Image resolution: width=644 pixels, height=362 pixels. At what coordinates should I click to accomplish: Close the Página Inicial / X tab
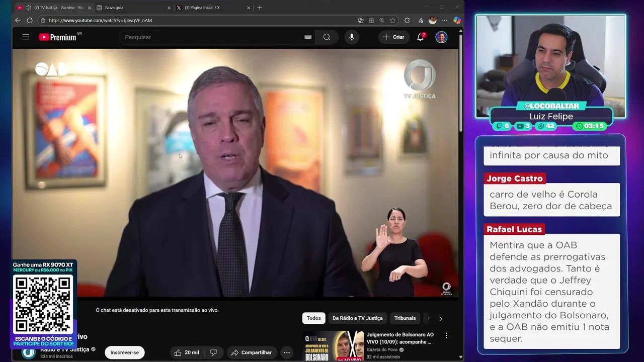tap(249, 8)
